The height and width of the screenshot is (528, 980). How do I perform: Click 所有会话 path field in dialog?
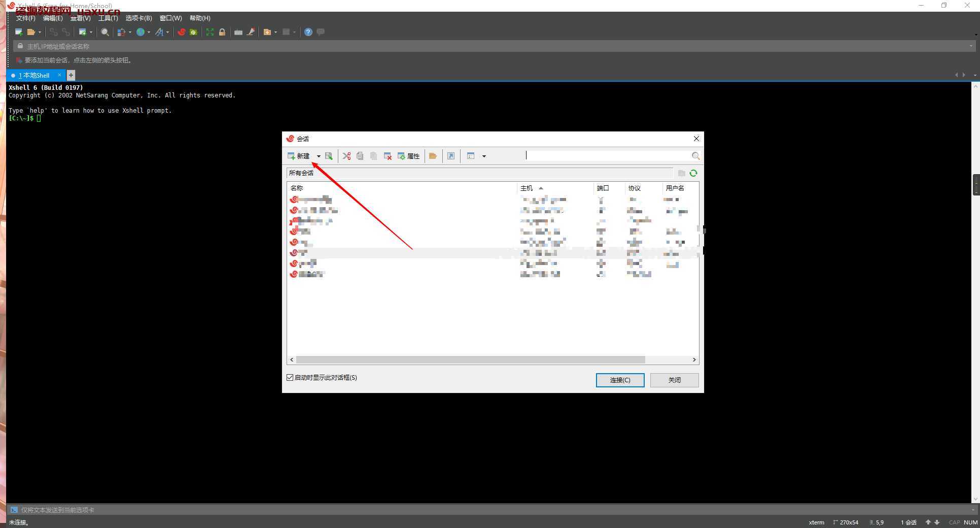tap(479, 173)
